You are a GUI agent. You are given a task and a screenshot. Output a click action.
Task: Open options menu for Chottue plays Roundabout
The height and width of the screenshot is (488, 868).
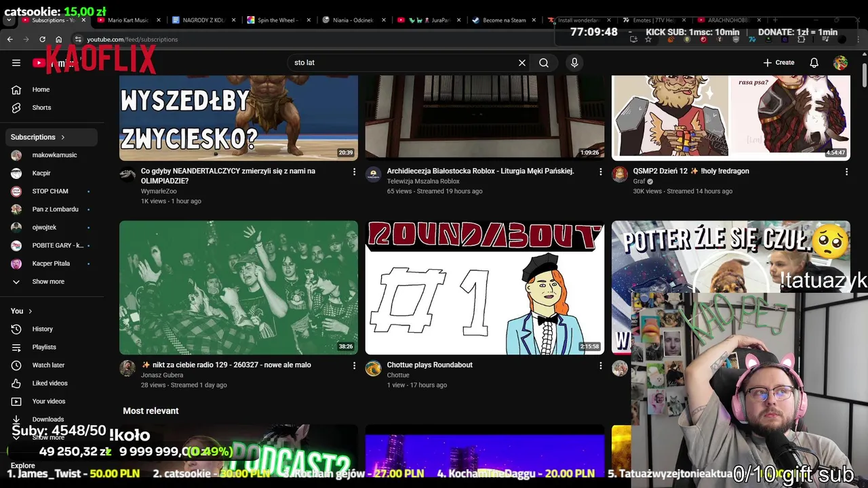coord(600,366)
